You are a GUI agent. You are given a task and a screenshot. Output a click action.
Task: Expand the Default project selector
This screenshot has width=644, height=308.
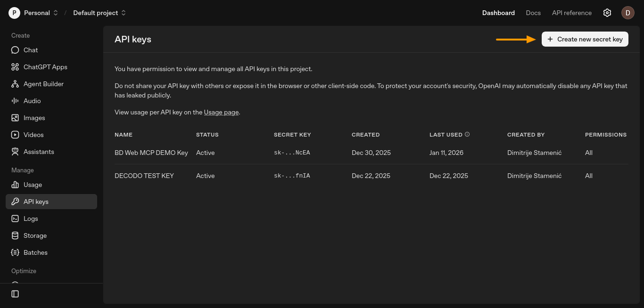click(99, 13)
